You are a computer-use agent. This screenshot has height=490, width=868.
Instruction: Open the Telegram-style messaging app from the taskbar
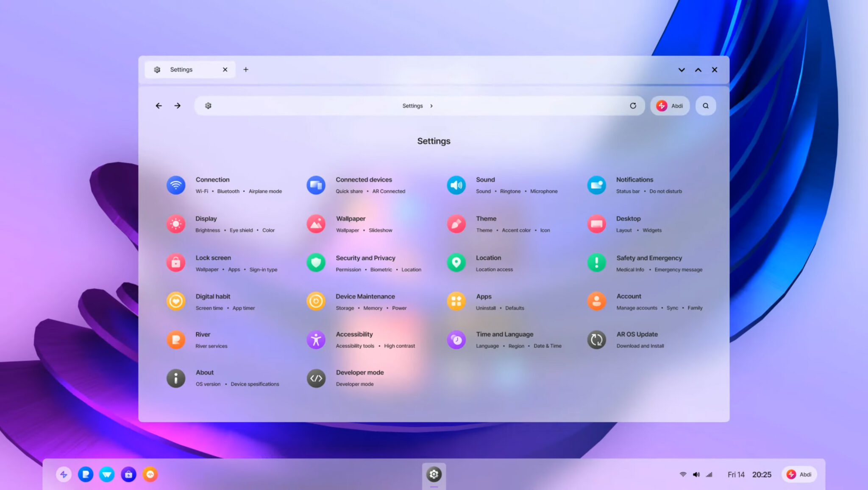pos(107,474)
